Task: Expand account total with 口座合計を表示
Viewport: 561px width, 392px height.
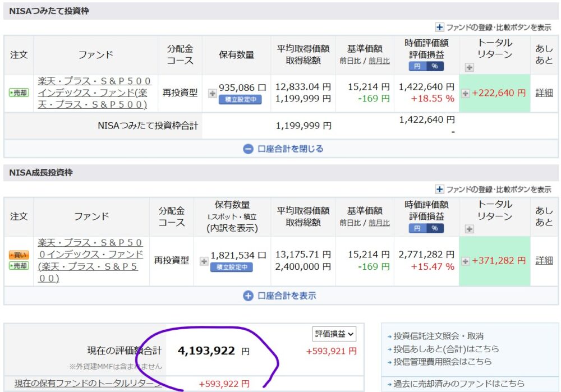Action: [279, 296]
